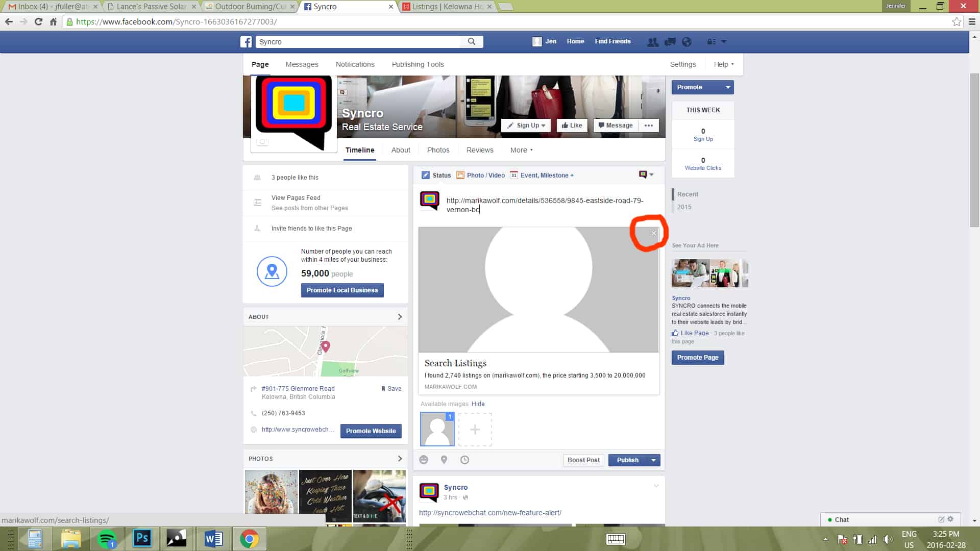Open the post-as identity selector dropdown

pos(646,174)
